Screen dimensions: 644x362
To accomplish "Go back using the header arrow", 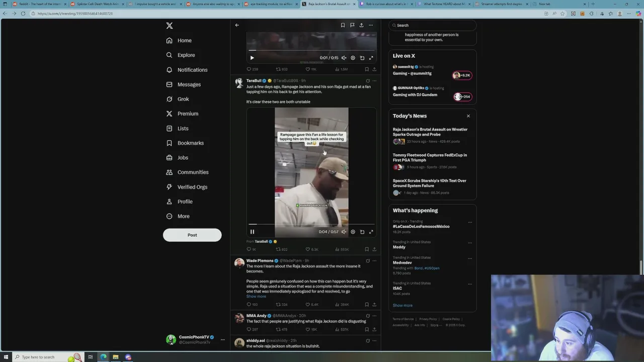I will pyautogui.click(x=237, y=25).
